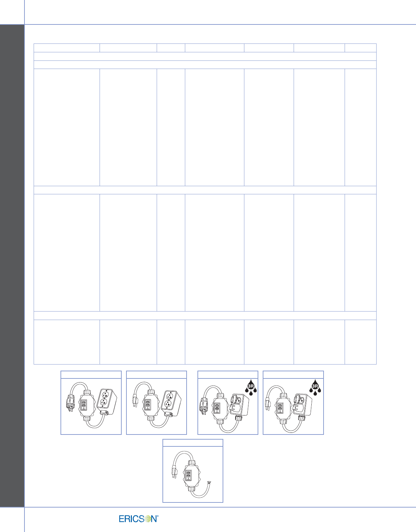The width and height of the screenshot is (416, 532).
Task: Select the GFCI drawing with bare wire leads
Action: point(193,474)
